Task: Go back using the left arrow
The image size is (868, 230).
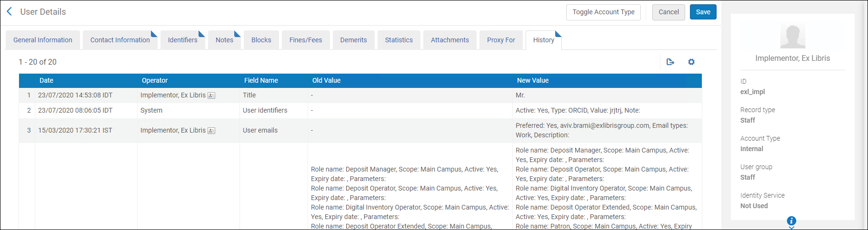Action: (x=9, y=11)
